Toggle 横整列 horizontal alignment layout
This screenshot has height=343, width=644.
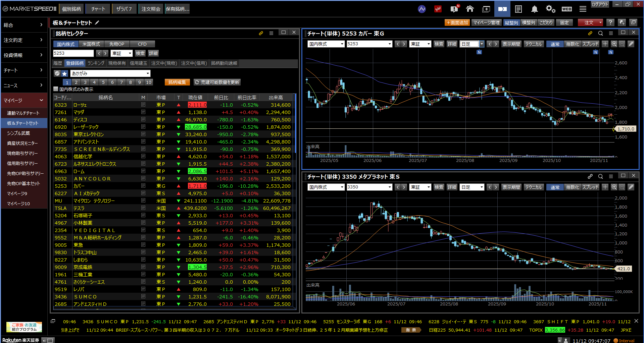coord(529,22)
